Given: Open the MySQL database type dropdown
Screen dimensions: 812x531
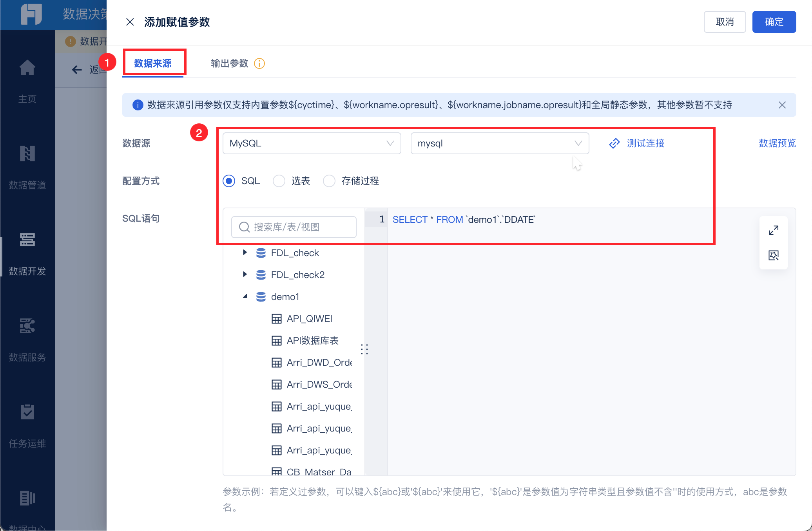Looking at the screenshot, I should pyautogui.click(x=312, y=143).
